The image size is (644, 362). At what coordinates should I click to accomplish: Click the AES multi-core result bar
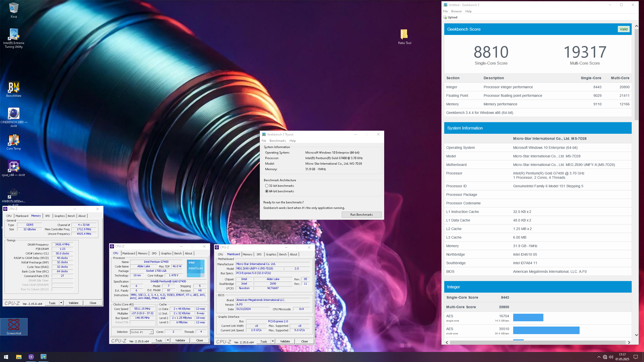click(546, 330)
